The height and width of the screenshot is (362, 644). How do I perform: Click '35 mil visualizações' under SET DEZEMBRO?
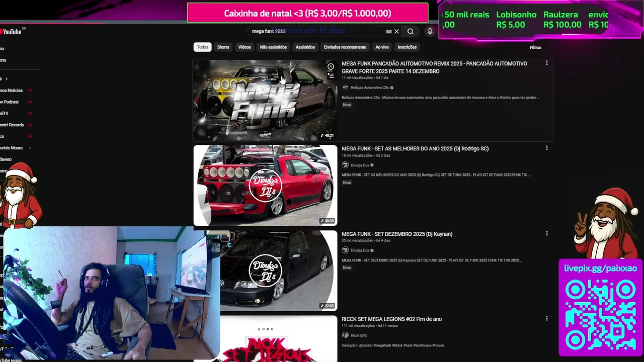click(x=357, y=241)
